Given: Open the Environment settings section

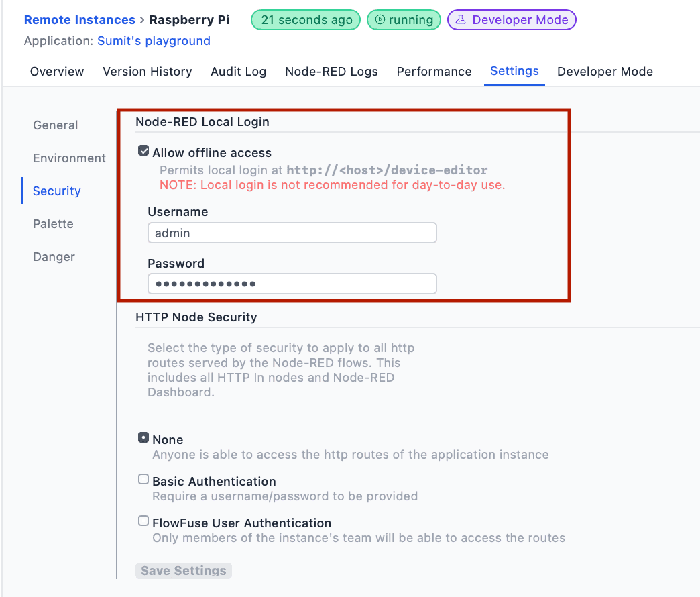Looking at the screenshot, I should point(69,158).
